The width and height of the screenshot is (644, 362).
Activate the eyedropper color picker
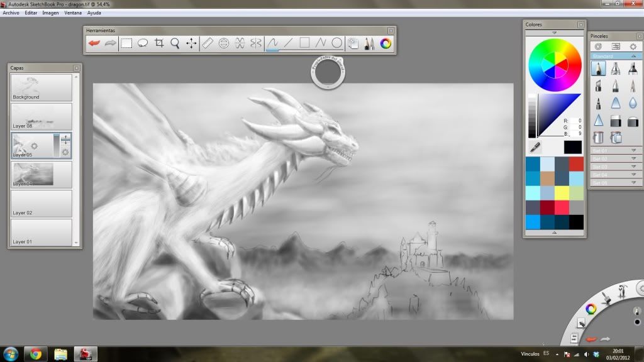(535, 147)
